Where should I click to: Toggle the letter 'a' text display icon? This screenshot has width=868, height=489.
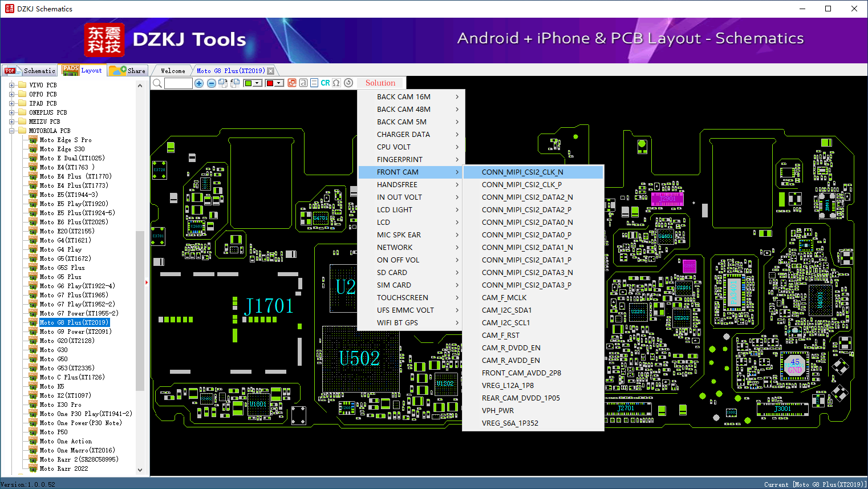click(303, 83)
